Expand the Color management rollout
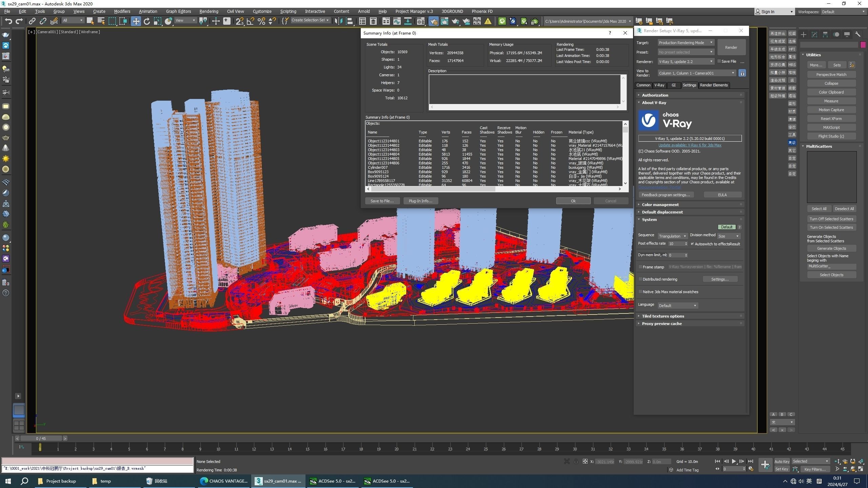The width and height of the screenshot is (868, 488). (x=660, y=205)
